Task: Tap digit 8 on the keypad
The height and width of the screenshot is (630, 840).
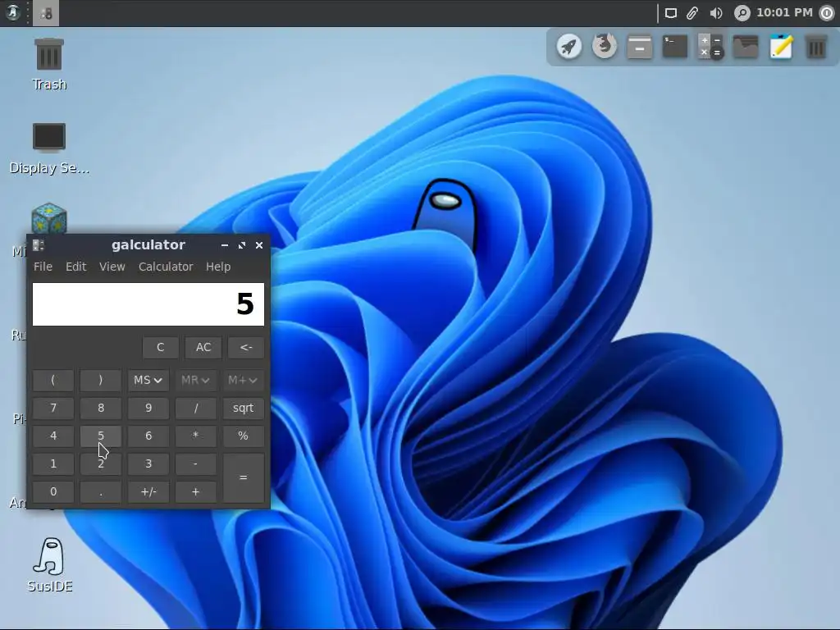Action: pyautogui.click(x=101, y=409)
